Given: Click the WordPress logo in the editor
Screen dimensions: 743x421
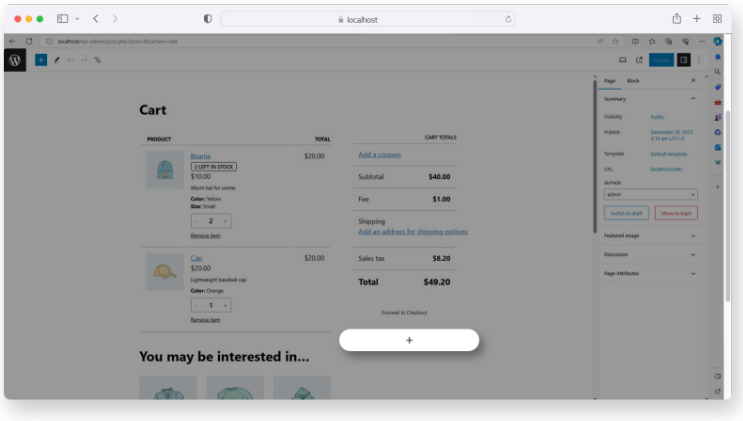Looking at the screenshot, I should click(15, 60).
